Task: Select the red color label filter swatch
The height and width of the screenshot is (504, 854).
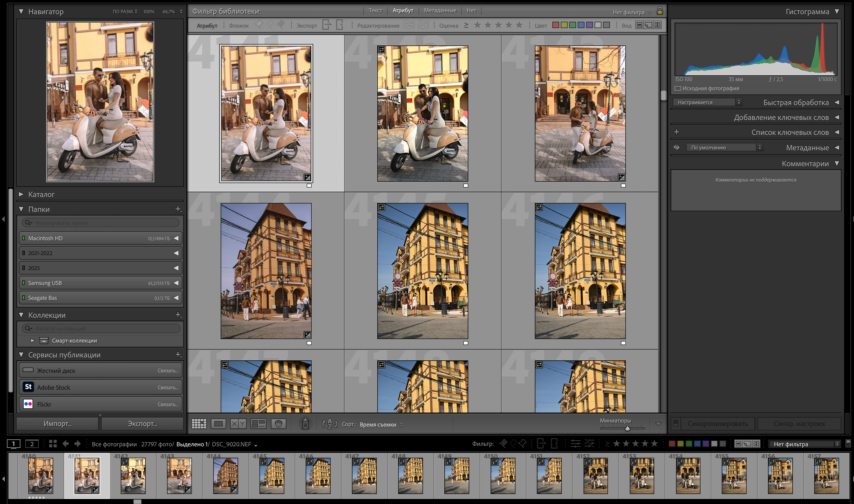Action: (x=555, y=25)
